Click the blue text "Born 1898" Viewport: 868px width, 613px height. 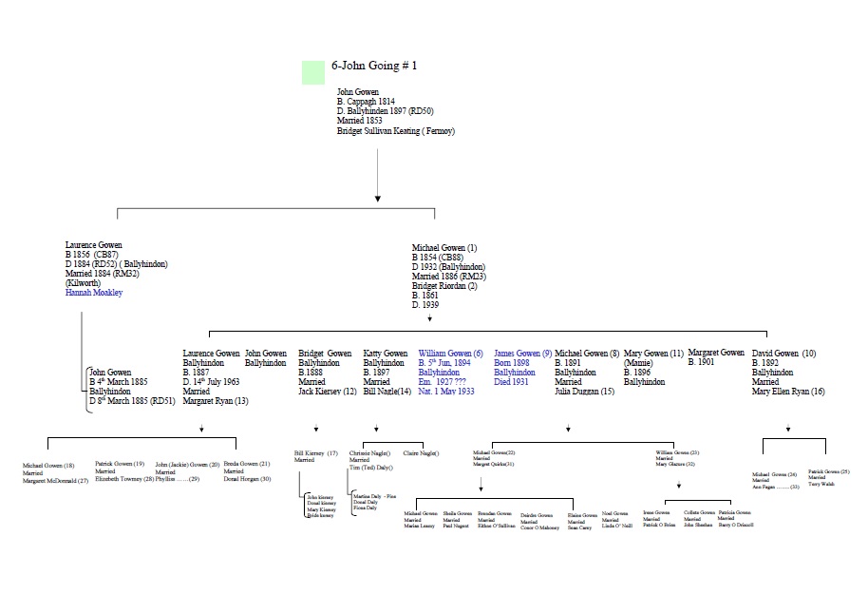[x=512, y=363]
